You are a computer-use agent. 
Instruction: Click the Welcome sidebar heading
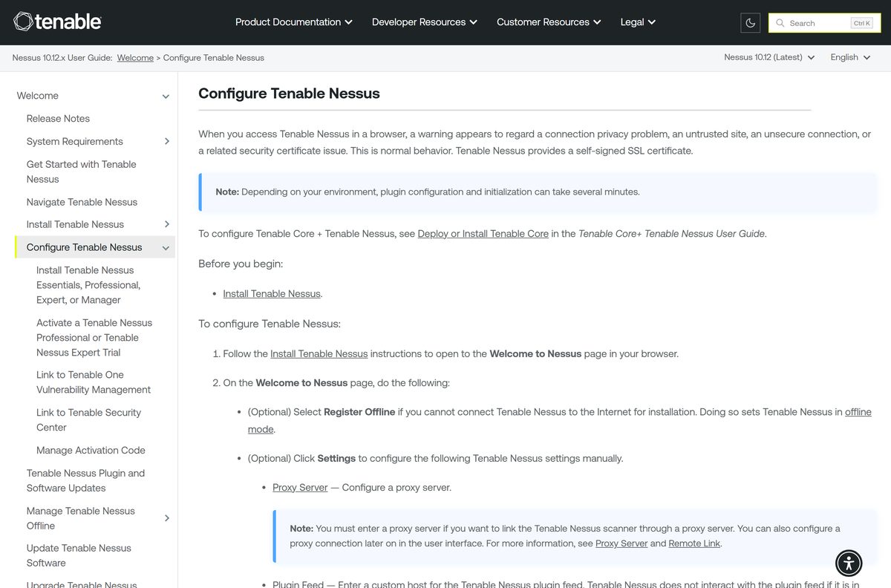[38, 96]
